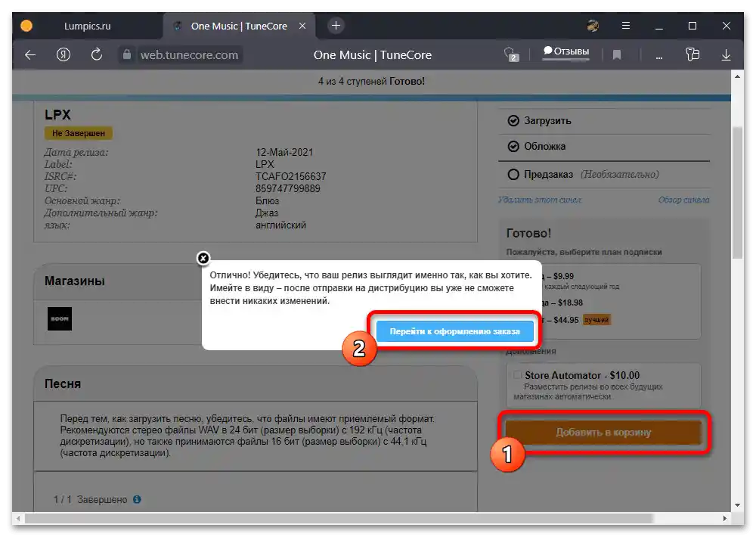Select the $44.95 subscription plan option
This screenshot has width=756, height=537.
[565, 320]
